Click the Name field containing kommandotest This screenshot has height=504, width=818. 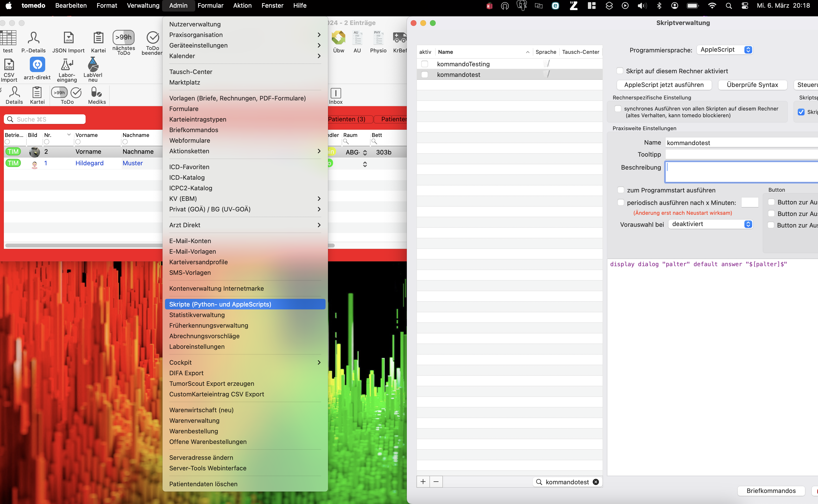coord(741,143)
